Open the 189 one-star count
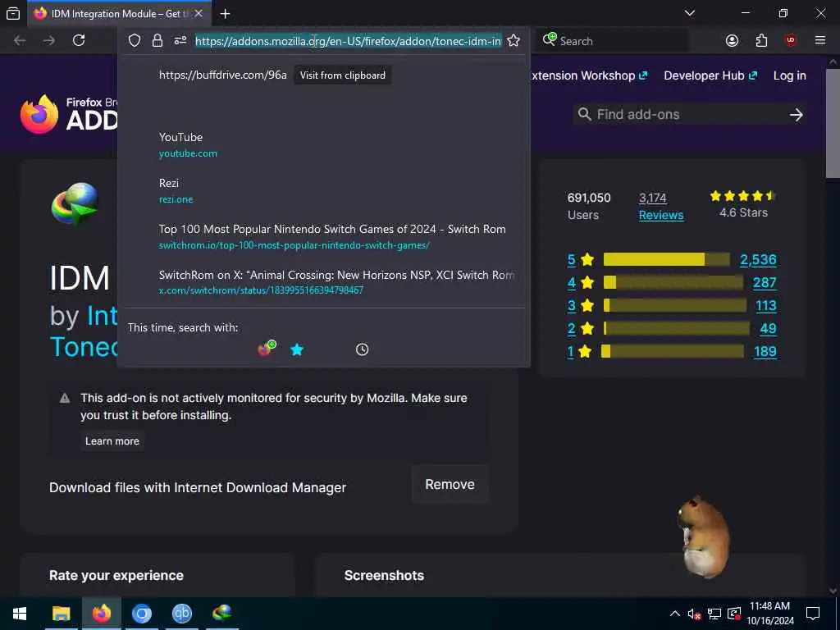The height and width of the screenshot is (630, 840). [x=765, y=351]
